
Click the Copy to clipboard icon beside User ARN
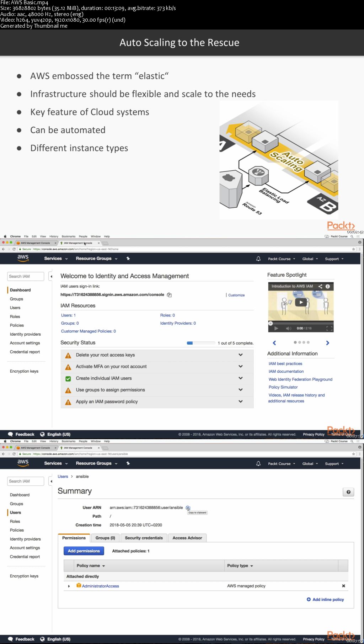(188, 508)
